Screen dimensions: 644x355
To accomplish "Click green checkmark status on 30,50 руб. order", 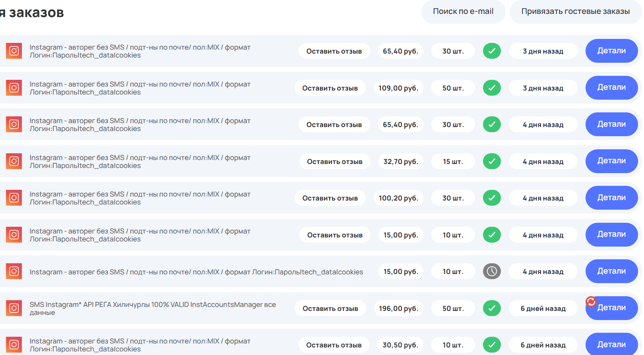I will coord(492,345).
